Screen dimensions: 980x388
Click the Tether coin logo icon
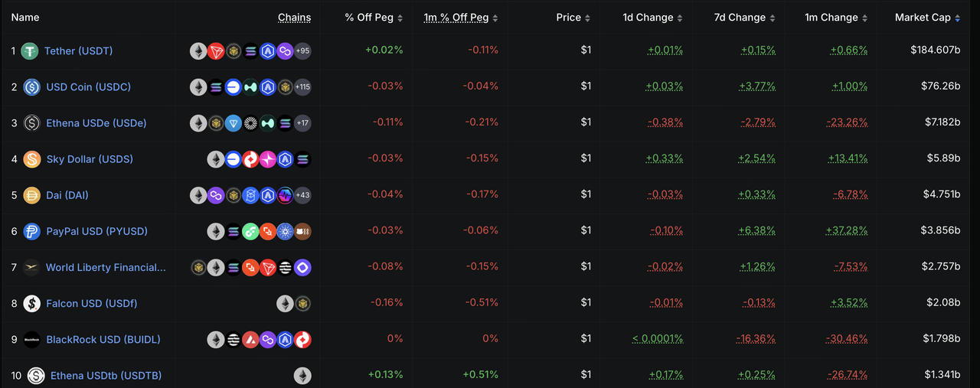coord(30,51)
